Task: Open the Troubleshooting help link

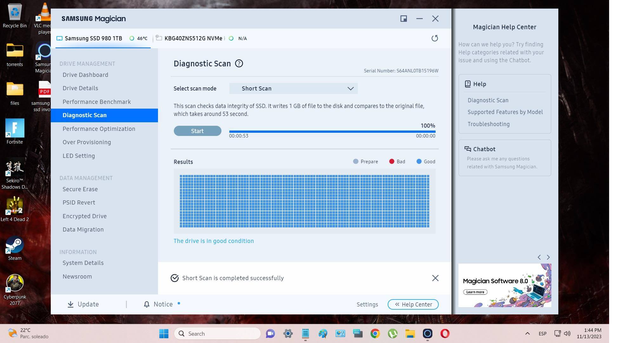Action: pos(488,124)
